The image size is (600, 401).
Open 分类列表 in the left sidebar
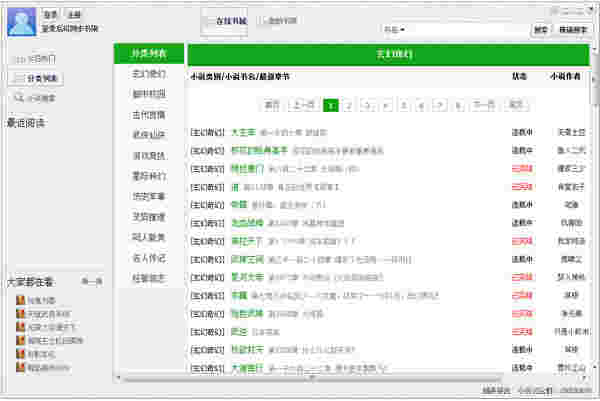click(x=36, y=78)
